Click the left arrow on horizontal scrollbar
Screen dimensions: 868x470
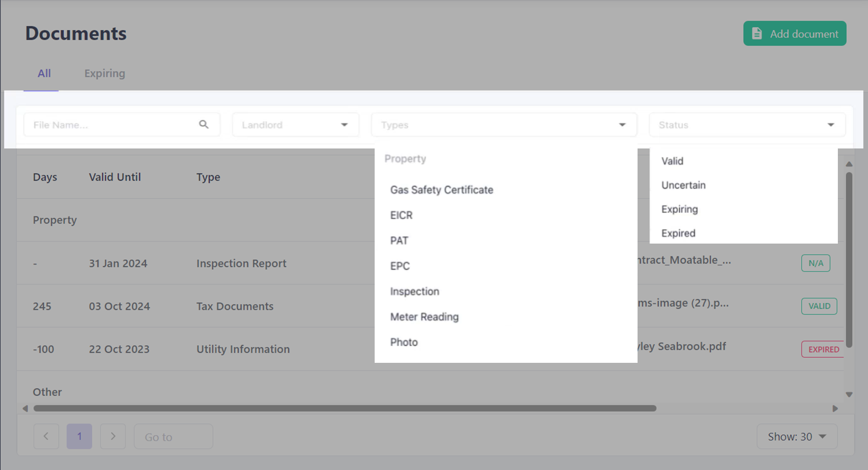point(26,408)
